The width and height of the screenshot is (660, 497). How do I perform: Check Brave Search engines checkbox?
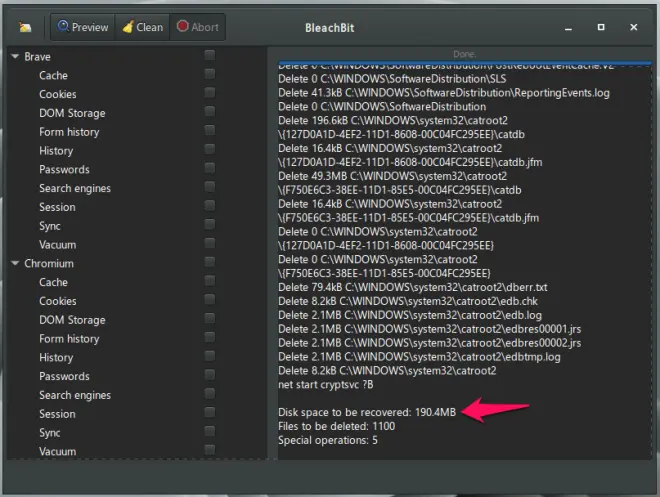pyautogui.click(x=210, y=186)
